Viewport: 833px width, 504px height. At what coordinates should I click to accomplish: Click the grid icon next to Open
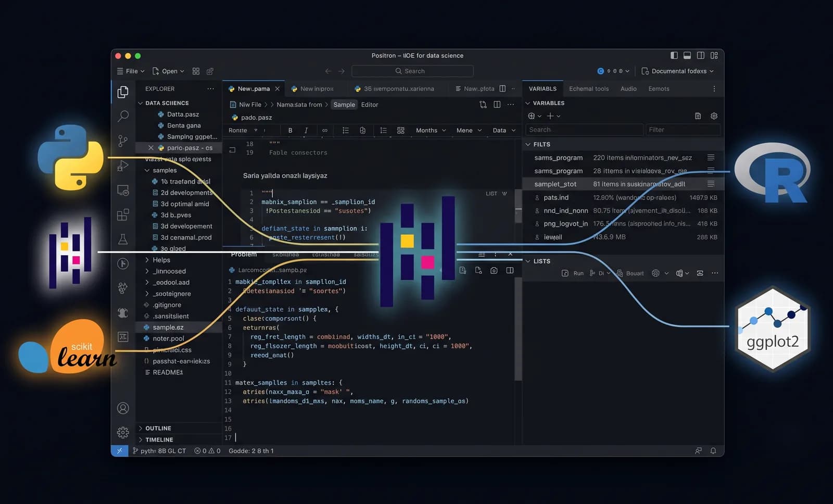(x=196, y=71)
